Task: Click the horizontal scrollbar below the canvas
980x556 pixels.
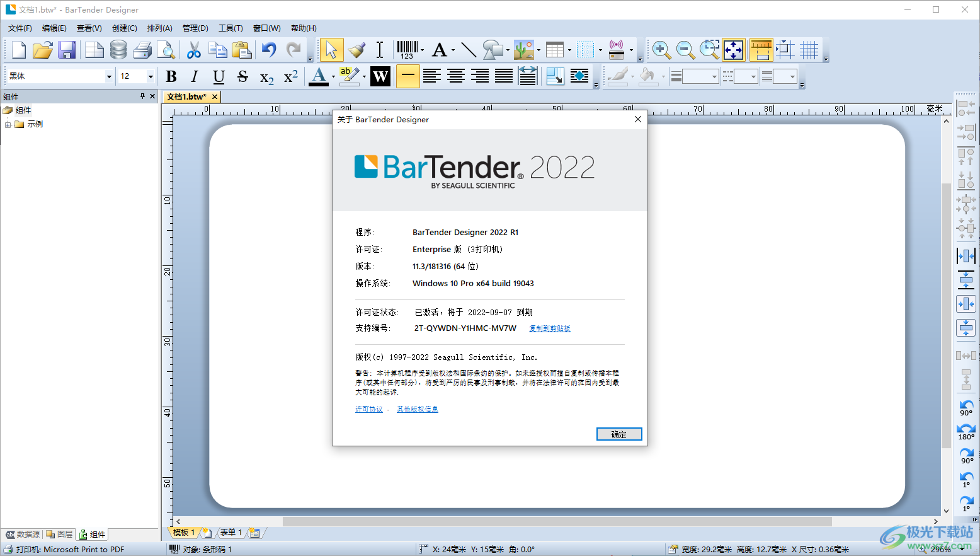Action: coord(557,521)
